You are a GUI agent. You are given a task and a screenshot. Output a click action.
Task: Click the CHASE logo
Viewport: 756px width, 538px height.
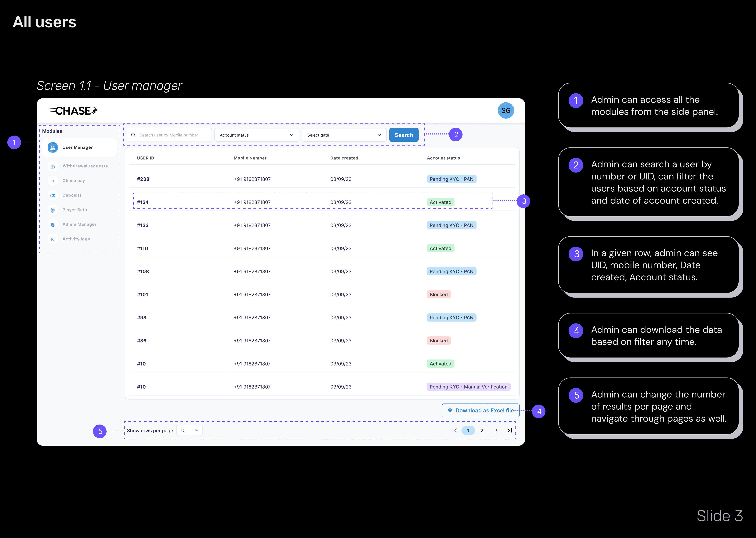tap(73, 111)
